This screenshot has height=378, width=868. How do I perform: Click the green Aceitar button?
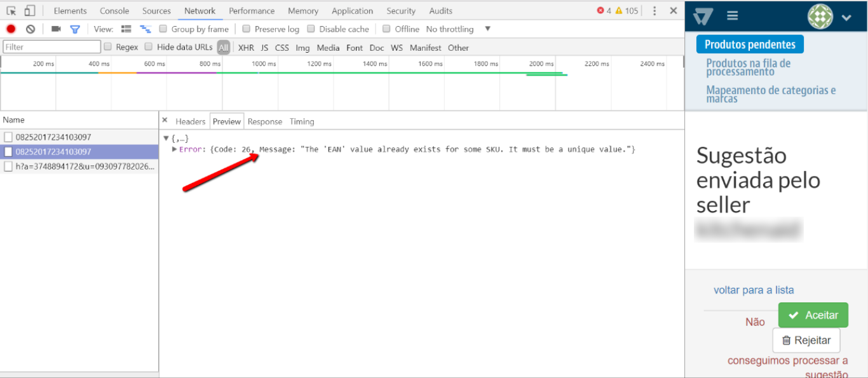coord(813,315)
